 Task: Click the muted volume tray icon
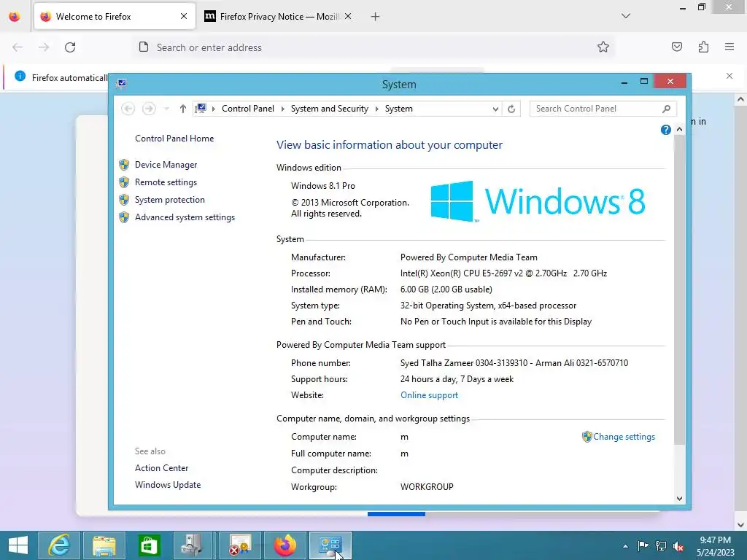pos(678,547)
